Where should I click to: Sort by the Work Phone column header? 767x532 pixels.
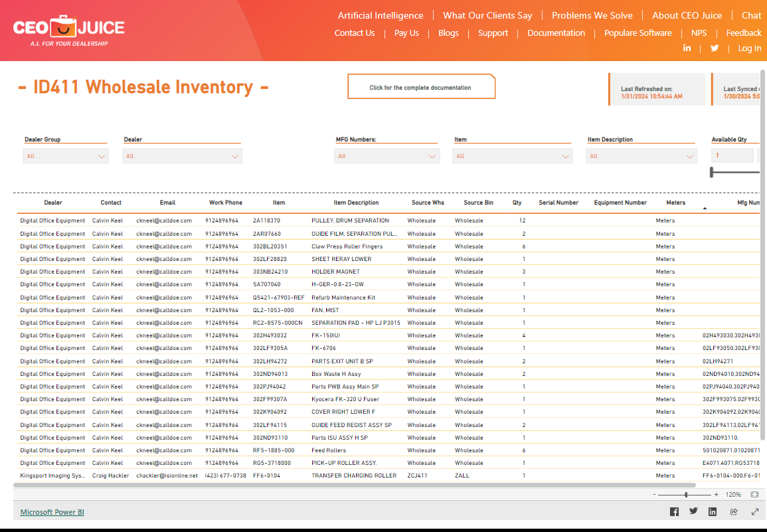226,203
